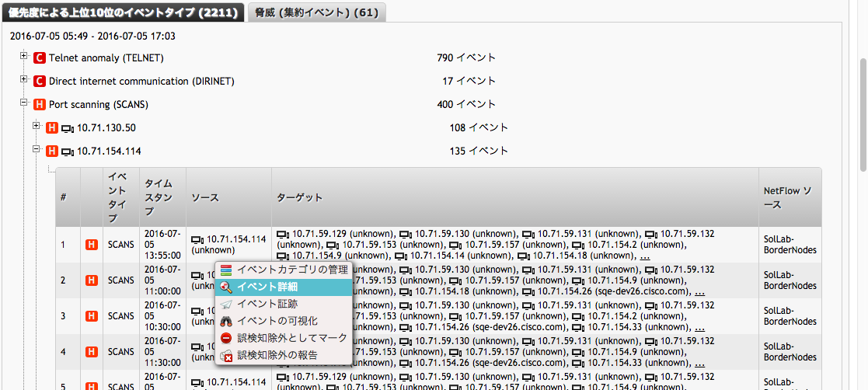The height and width of the screenshot is (390, 868).
Task: Select 誤検知除外としてマーク in the context menu
Action: (292, 338)
